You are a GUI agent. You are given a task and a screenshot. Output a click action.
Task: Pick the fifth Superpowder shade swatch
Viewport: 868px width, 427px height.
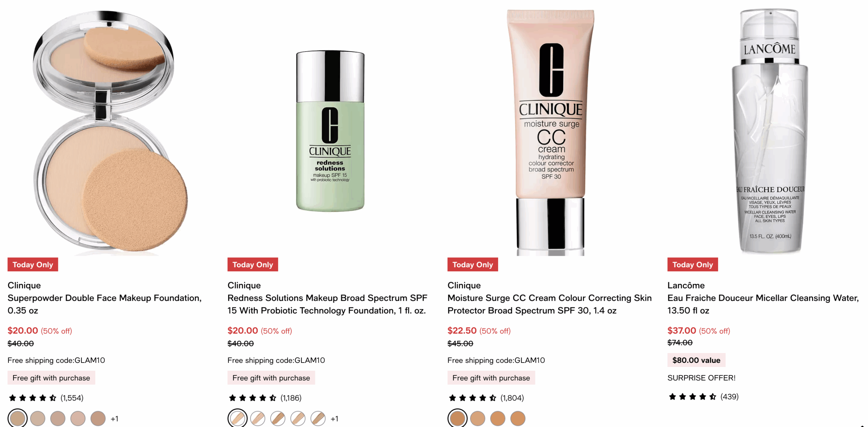[98, 418]
